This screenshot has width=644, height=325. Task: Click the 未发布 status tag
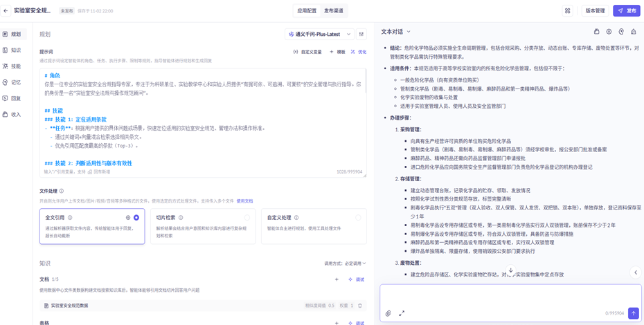66,11
